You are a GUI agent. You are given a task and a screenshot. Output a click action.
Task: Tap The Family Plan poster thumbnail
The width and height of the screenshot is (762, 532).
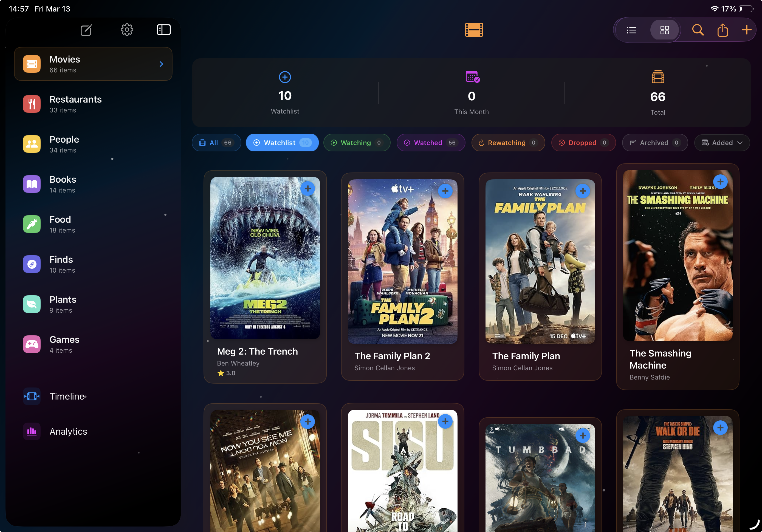pyautogui.click(x=540, y=262)
